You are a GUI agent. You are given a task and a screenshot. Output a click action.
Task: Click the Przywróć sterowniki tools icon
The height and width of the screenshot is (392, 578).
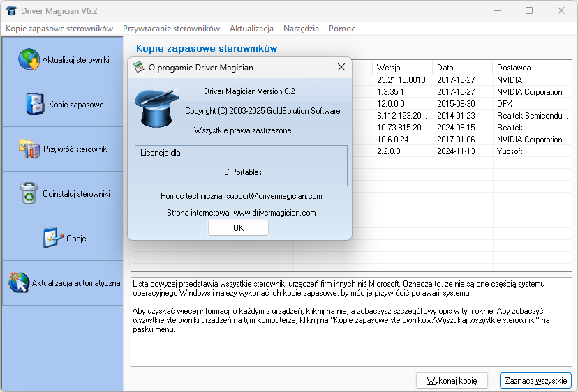29,149
